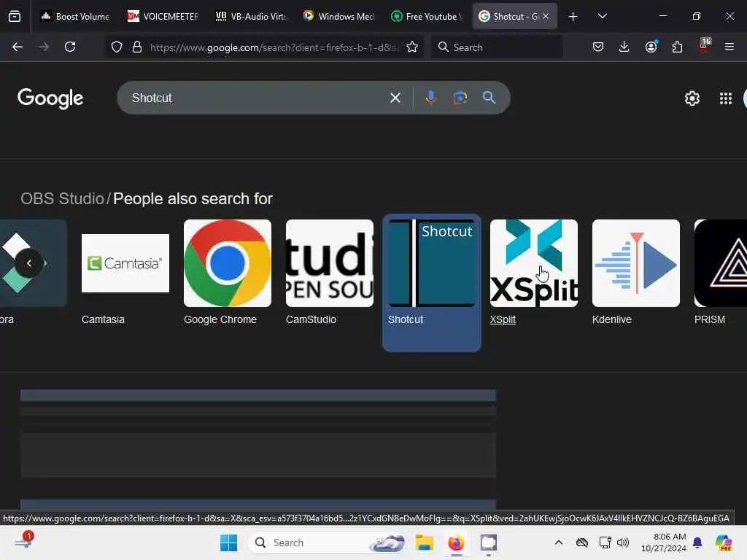747x560 pixels.
Task: Open File Explorer from the taskbar
Action: (x=424, y=542)
